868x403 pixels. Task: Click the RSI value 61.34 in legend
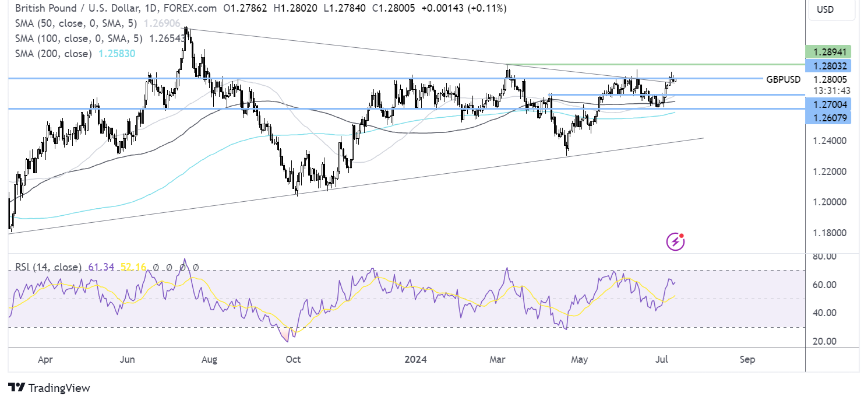tap(101, 267)
